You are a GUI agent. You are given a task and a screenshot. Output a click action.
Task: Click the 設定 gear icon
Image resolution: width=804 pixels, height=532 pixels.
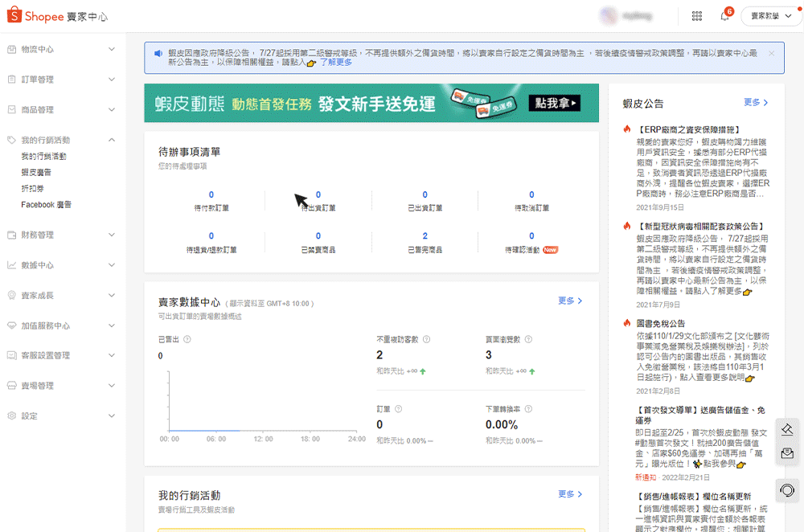12,415
